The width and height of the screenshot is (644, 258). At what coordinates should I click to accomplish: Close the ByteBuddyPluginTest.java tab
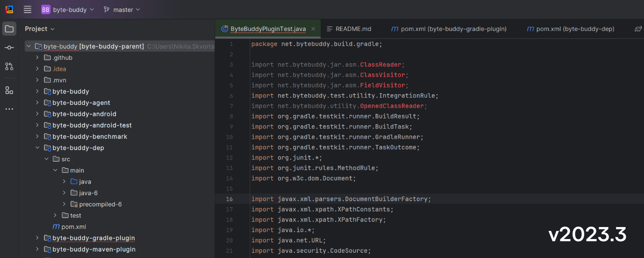point(313,29)
